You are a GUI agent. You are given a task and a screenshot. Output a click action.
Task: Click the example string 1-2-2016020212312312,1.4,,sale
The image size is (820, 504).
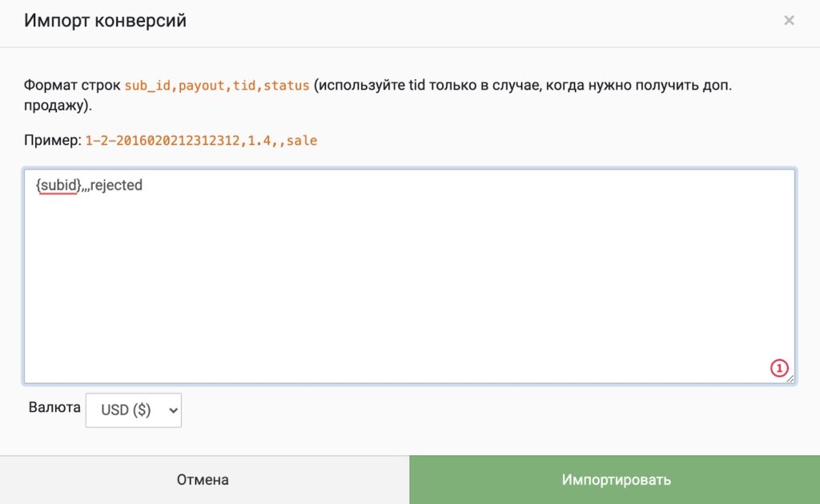tap(201, 141)
